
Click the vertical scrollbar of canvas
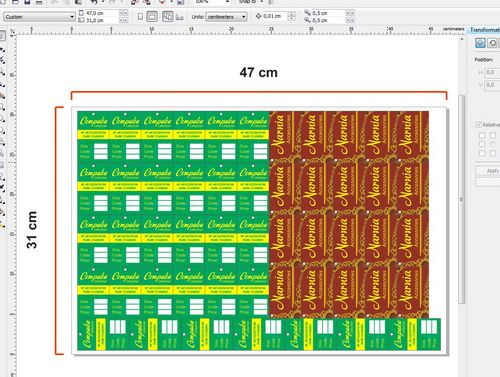(x=462, y=199)
